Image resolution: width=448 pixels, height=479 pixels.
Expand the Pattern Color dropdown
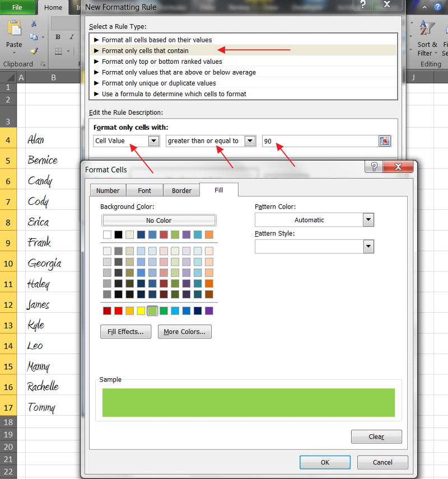pyautogui.click(x=368, y=220)
